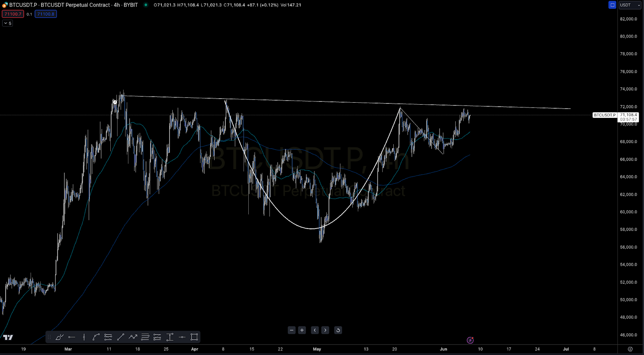Image resolution: width=644 pixels, height=355 pixels.
Task: Click the Bitcoin symbol logo icon
Action: [x=5, y=5]
